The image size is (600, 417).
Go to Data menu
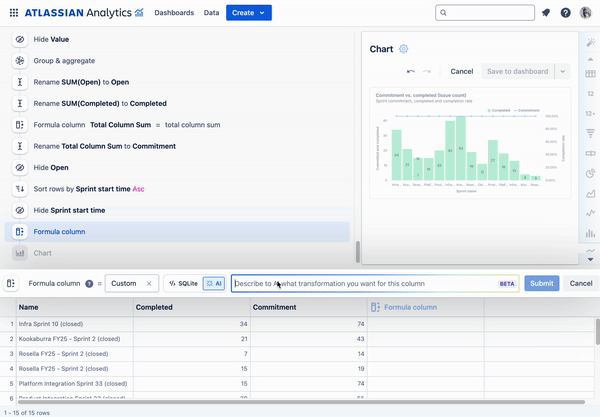(211, 13)
